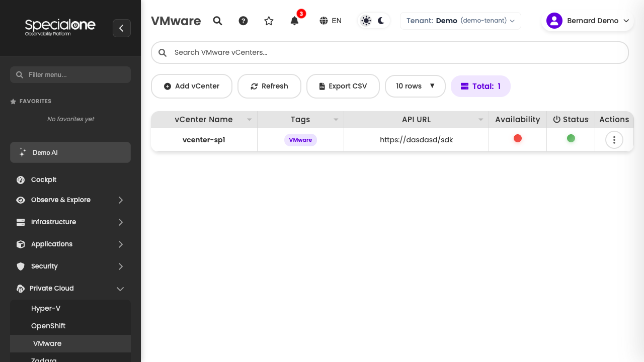
Task: Click the https://dasdasd/sdk URL cell
Action: [416, 140]
